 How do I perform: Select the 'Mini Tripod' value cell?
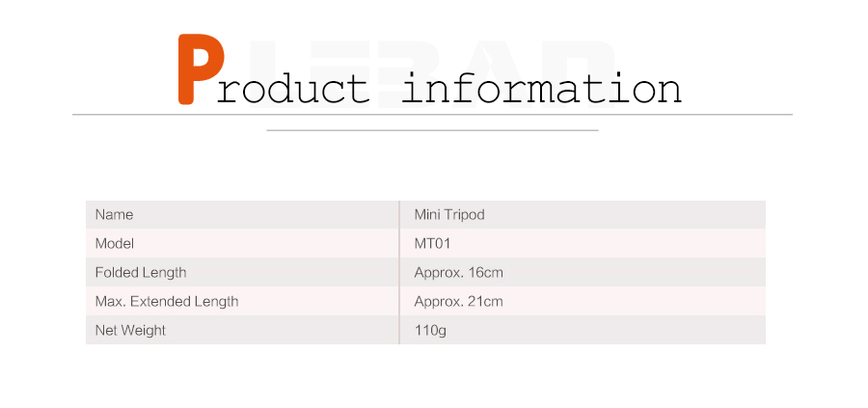(448, 214)
